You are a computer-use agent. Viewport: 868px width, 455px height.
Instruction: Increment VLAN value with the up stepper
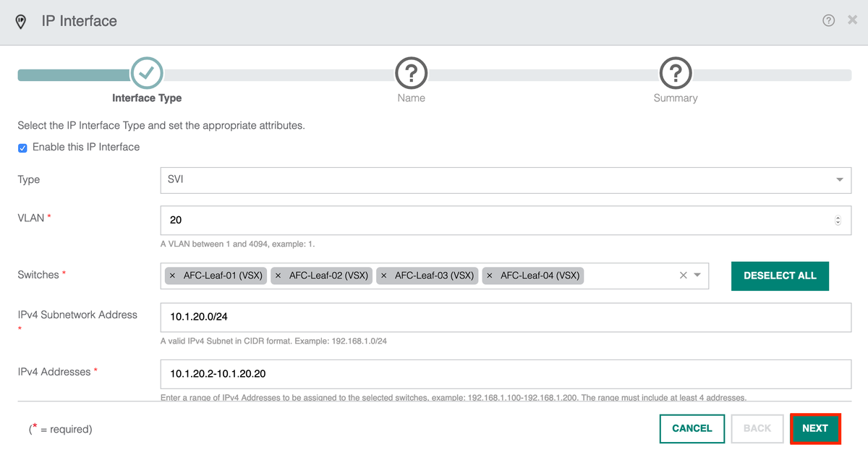(837, 216)
